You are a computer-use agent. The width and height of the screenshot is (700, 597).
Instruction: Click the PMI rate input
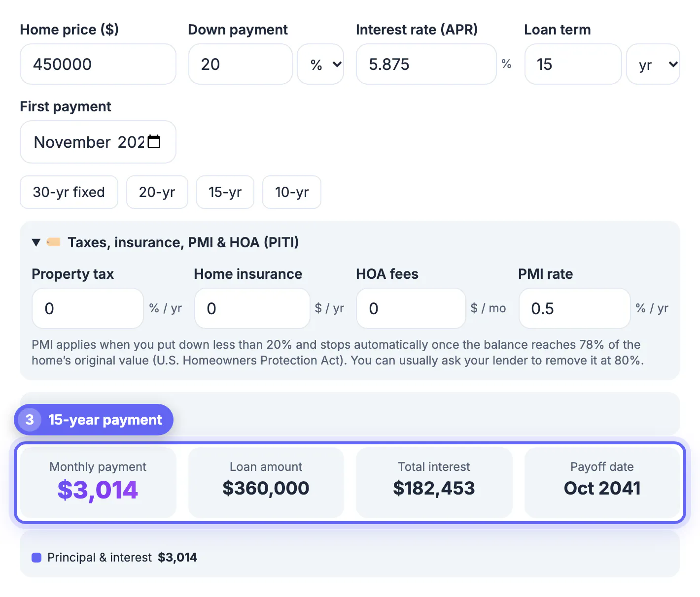coord(575,308)
